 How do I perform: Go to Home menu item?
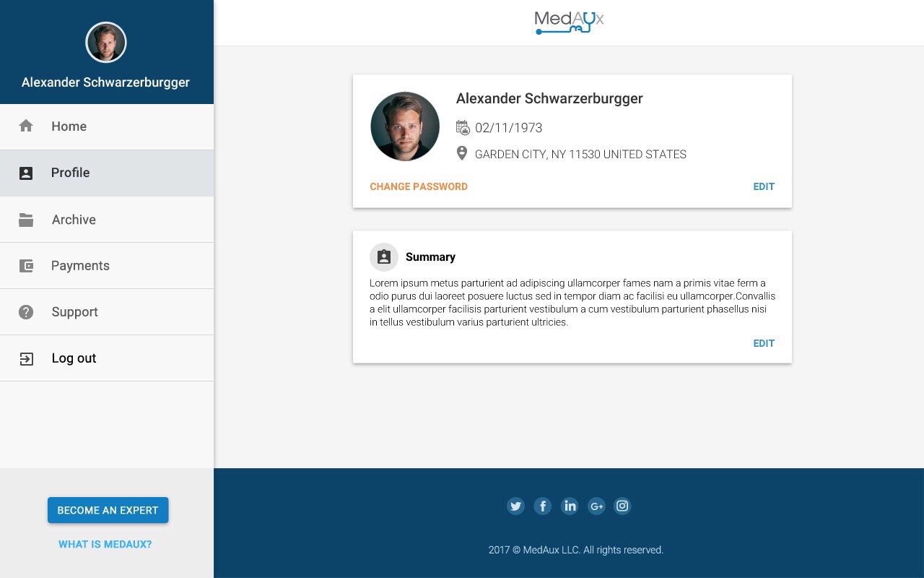[x=107, y=127]
